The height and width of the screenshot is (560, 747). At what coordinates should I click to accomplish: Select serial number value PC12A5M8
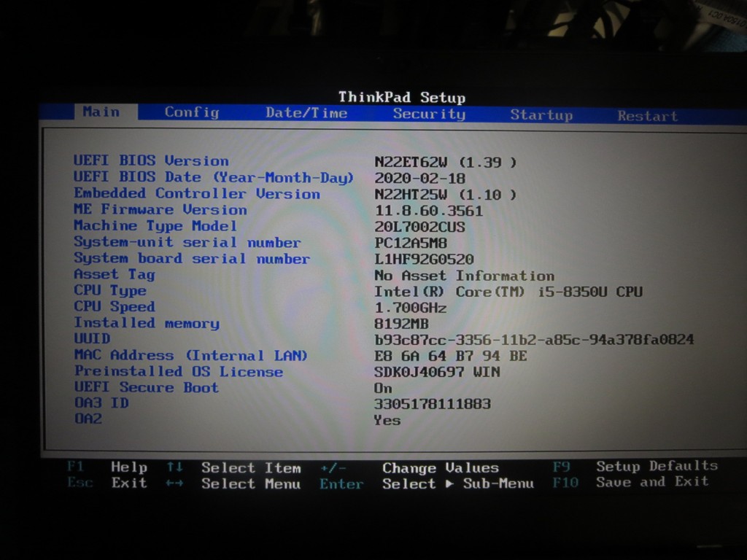coord(411,244)
